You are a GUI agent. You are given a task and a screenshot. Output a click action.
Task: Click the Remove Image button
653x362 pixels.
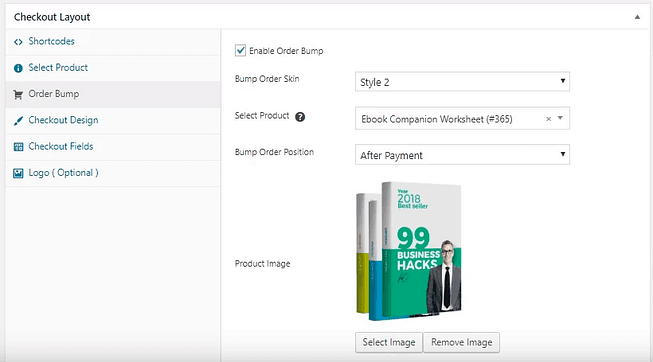click(461, 342)
